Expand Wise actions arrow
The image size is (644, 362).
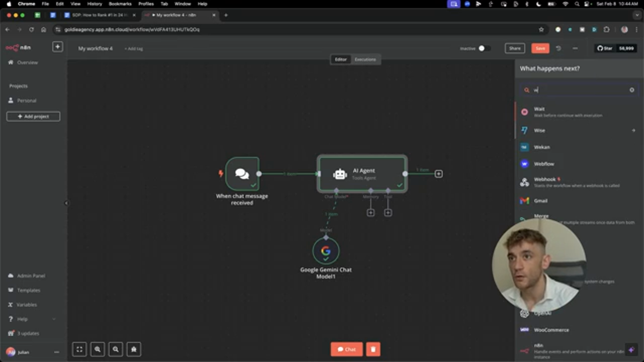(x=633, y=130)
